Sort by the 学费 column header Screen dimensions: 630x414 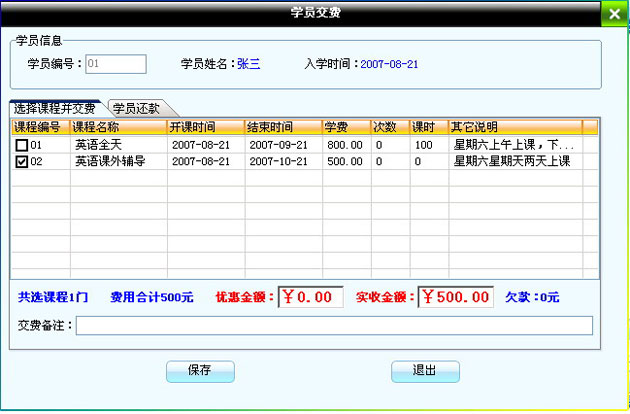345,127
